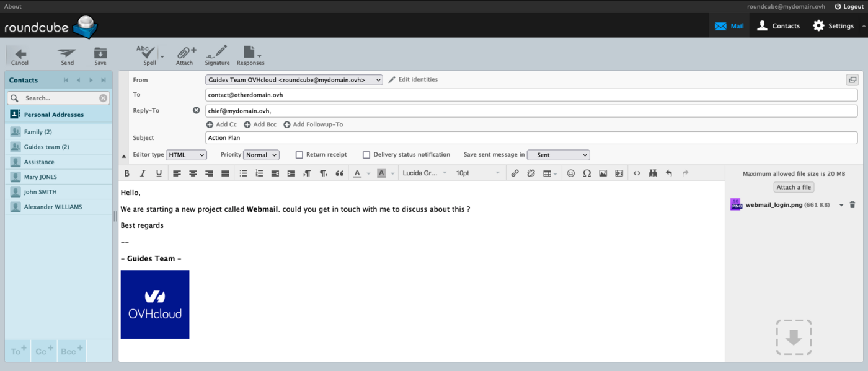Click the Subject input field
This screenshot has width=868, height=371.
pos(531,138)
